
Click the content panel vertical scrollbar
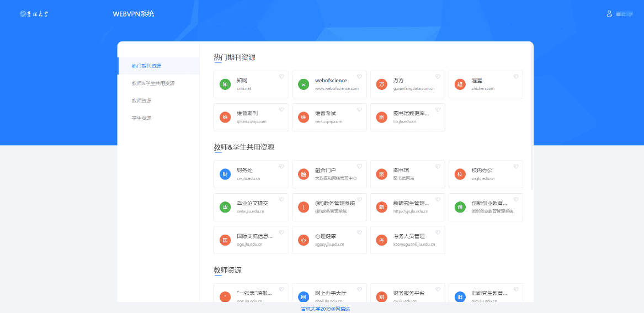533,117
